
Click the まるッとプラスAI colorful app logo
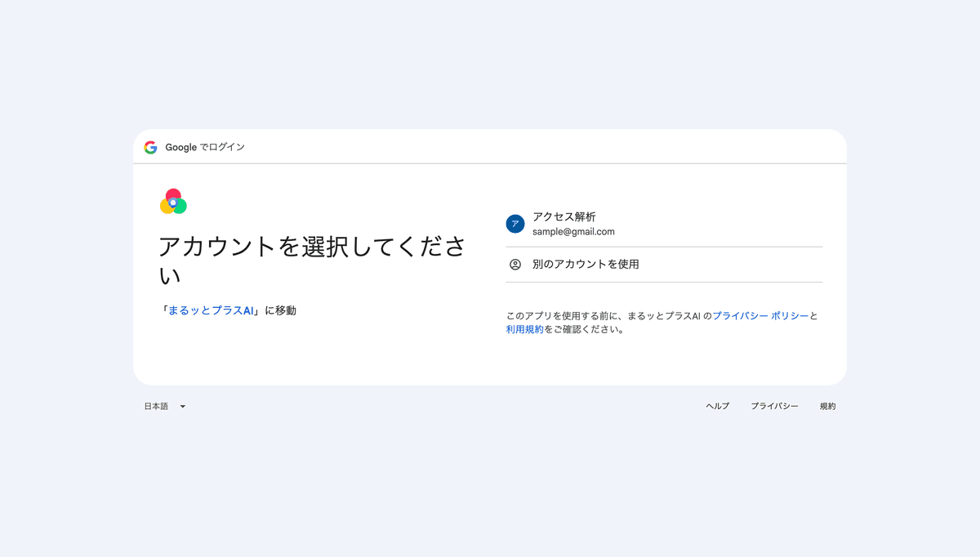(173, 202)
